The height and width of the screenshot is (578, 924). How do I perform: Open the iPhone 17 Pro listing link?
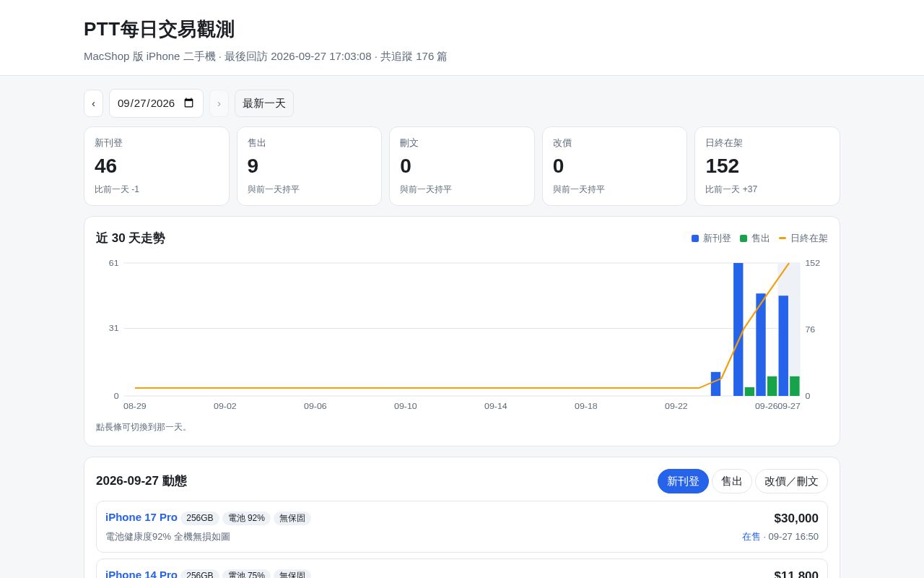point(141,517)
